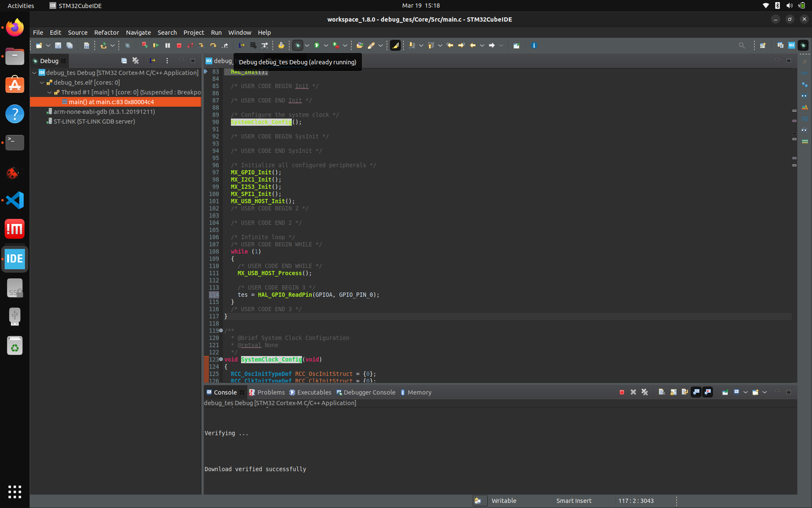Switch to the Problems tab

[x=267, y=392]
